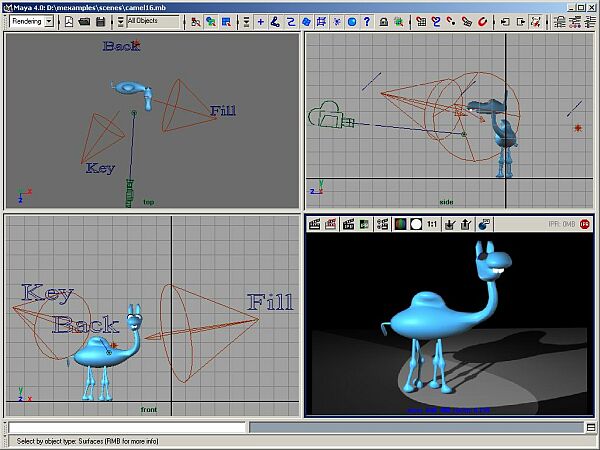Click the blue sphere rendering mask icon
Image resolution: width=600 pixels, height=450 pixels.
tap(352, 21)
